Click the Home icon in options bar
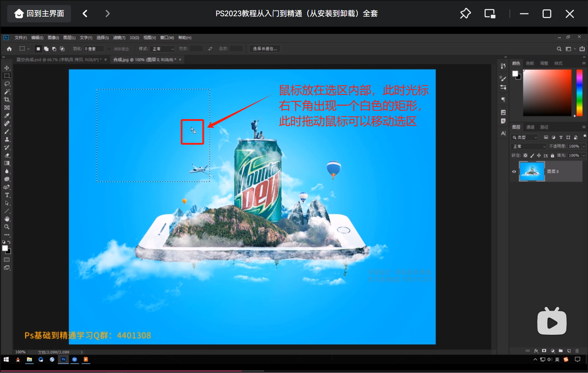This screenshot has width=588, height=373. (x=9, y=49)
